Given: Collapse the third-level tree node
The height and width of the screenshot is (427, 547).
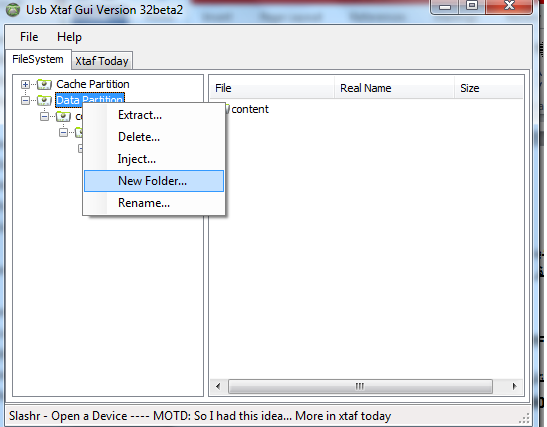Looking at the screenshot, I should 63,133.
